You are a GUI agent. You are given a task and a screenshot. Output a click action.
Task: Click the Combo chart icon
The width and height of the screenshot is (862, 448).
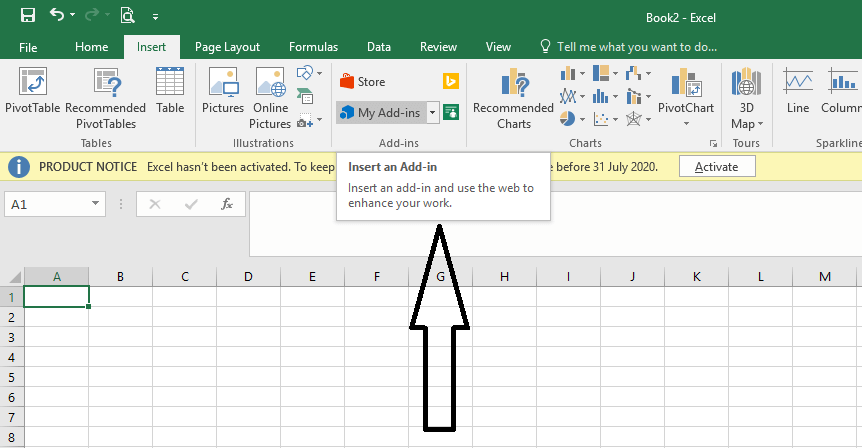pos(633,97)
